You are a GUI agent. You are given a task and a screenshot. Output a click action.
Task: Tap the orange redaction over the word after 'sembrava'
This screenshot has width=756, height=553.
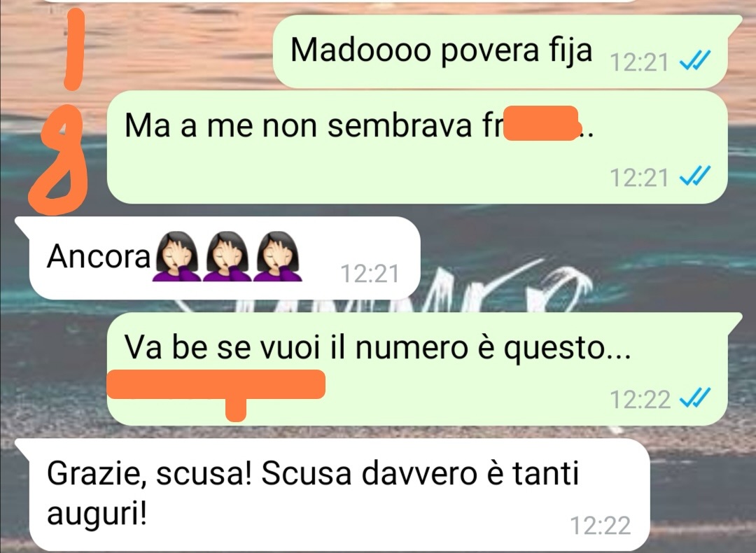[x=541, y=123]
